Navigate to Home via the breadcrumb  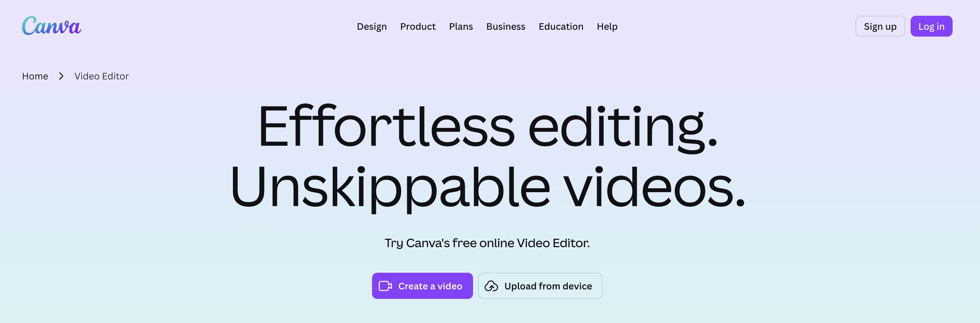(x=35, y=76)
